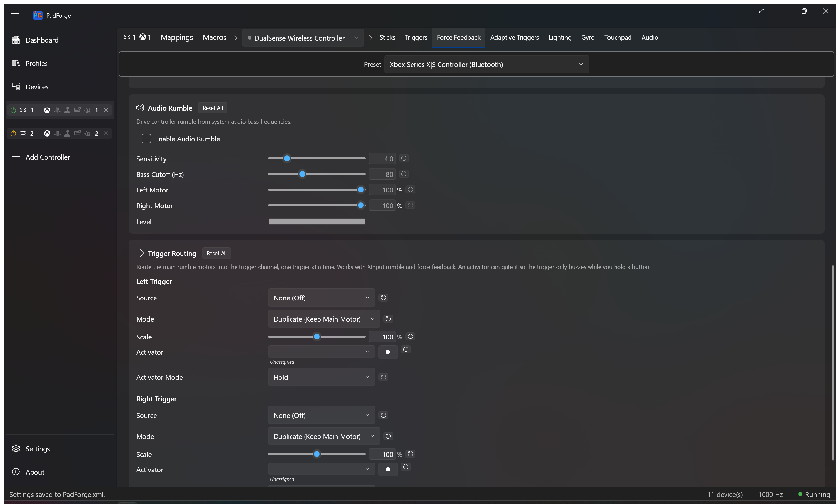Viewport: 840px width, 504px height.
Task: Switch to the Gyro tab
Action: (x=588, y=37)
